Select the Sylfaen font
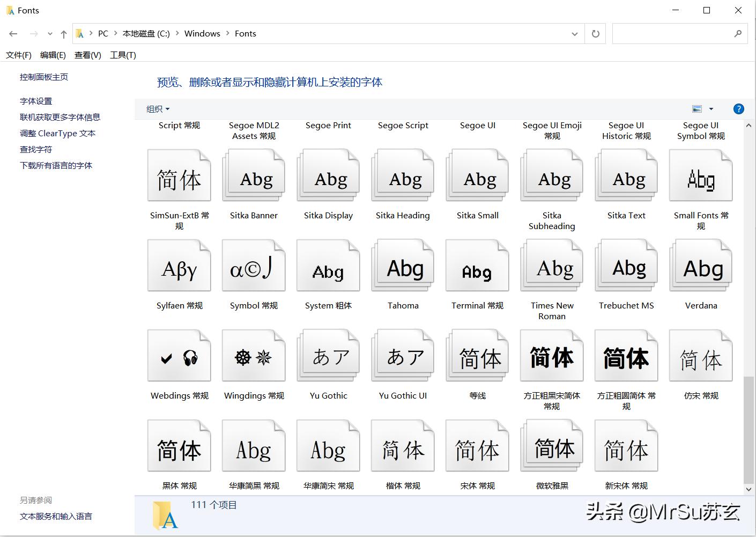Screen dimensions: 756x537 coord(179,265)
